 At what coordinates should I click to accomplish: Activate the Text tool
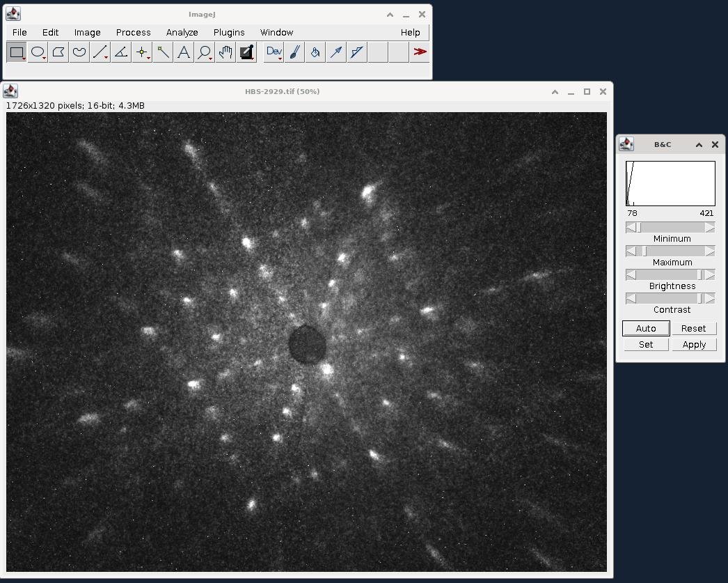coord(184,52)
